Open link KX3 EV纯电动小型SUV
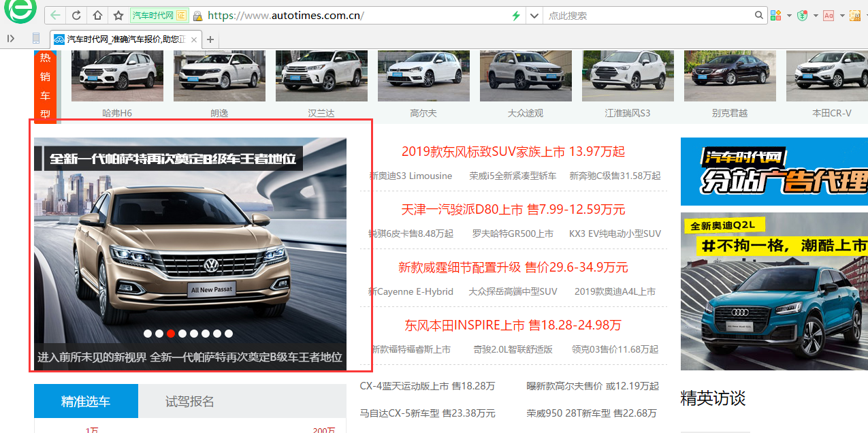 pos(615,234)
